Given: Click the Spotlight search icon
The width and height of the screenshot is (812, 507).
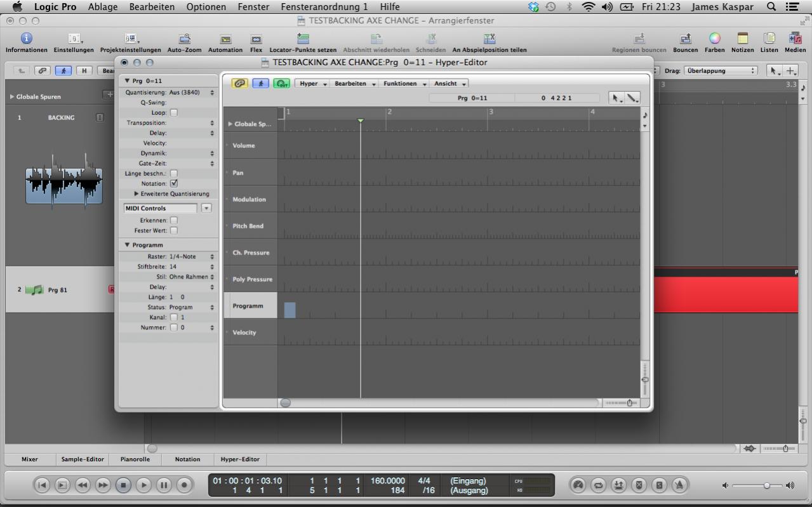Looking at the screenshot, I should [771, 7].
